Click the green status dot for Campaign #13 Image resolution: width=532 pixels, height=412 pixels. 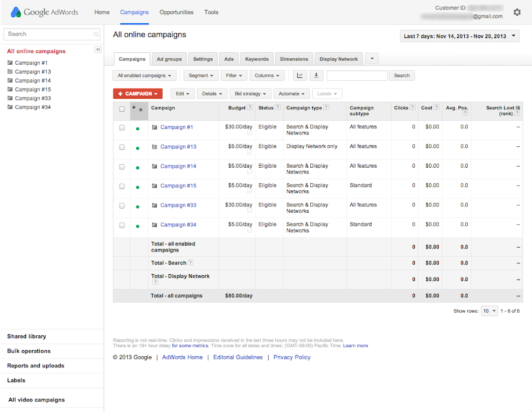138,148
